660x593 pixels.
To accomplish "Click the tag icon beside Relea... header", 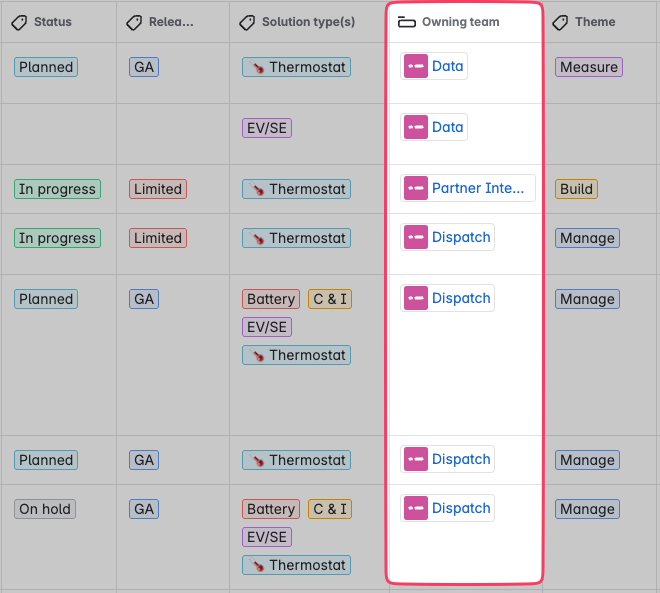I will (x=134, y=22).
